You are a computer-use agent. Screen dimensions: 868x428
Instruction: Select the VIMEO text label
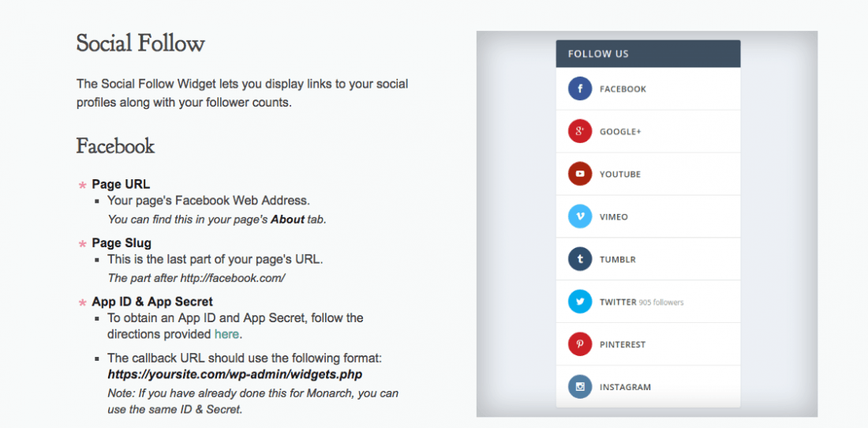point(614,217)
